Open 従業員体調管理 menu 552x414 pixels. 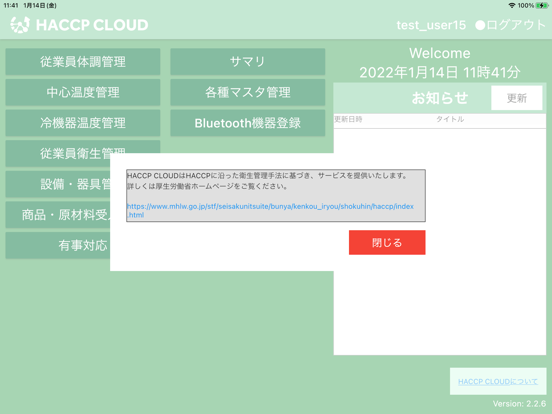pyautogui.click(x=83, y=62)
